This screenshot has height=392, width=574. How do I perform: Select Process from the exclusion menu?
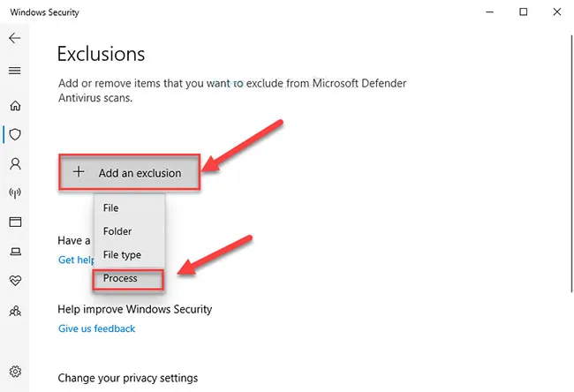[120, 278]
